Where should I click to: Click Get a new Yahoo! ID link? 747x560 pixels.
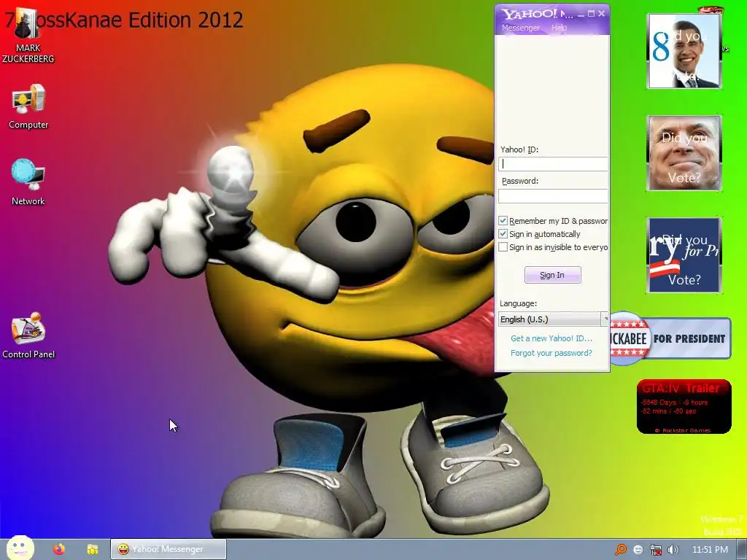551,338
